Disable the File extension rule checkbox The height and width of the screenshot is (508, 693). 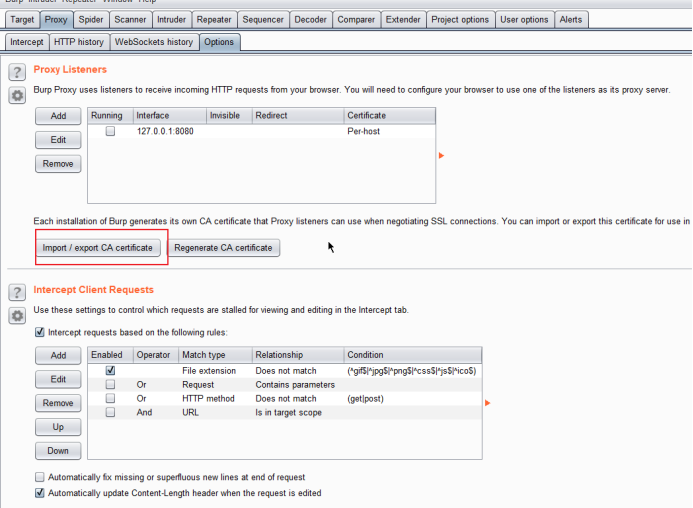click(110, 370)
